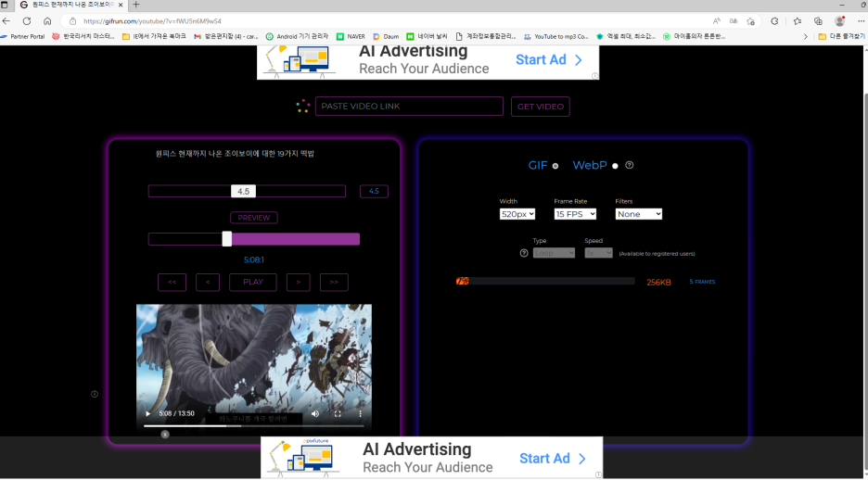Select the GIF format radio button

click(555, 166)
